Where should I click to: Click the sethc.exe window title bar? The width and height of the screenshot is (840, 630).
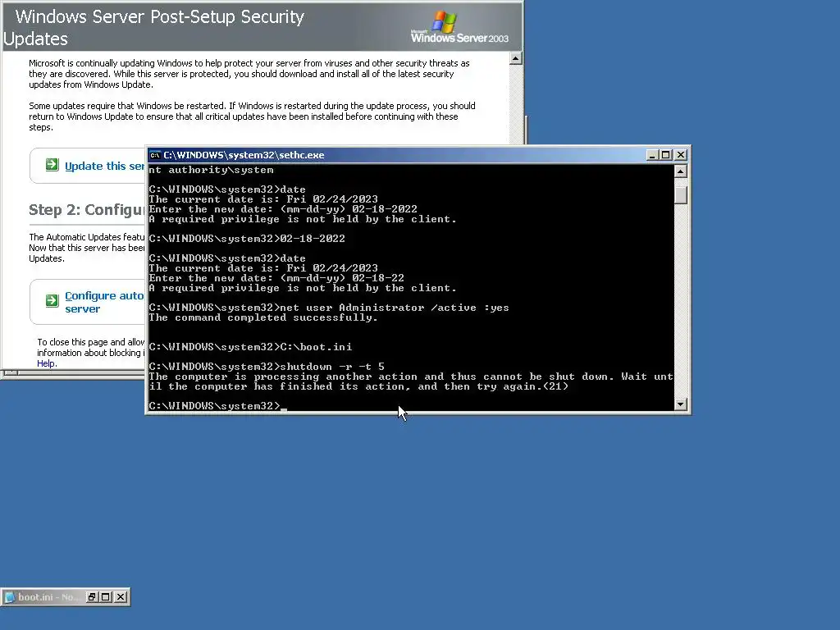[396, 155]
